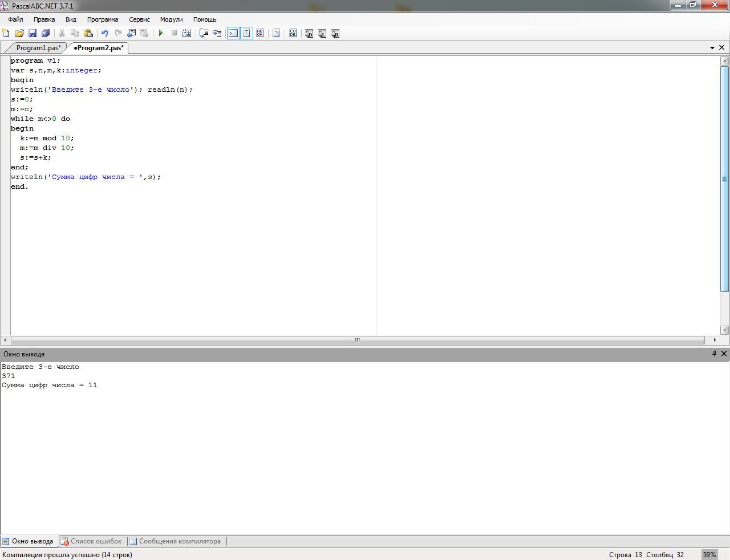
Task: Click status text 'Компиляция прошла успешно'
Action: click(51, 554)
